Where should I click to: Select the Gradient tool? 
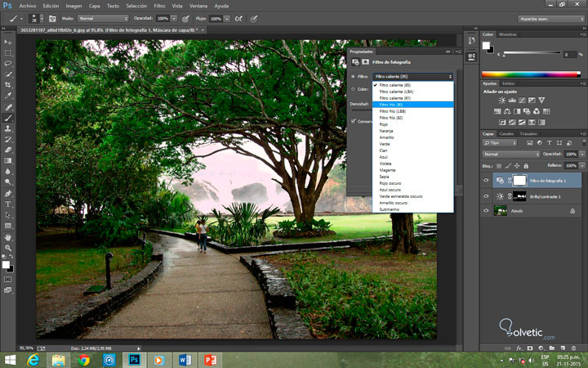[8, 161]
